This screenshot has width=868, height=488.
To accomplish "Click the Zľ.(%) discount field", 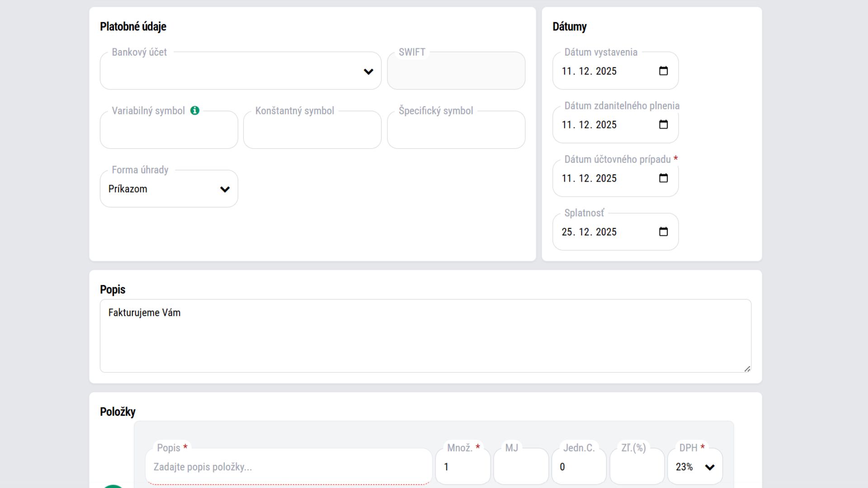I will (x=637, y=467).
